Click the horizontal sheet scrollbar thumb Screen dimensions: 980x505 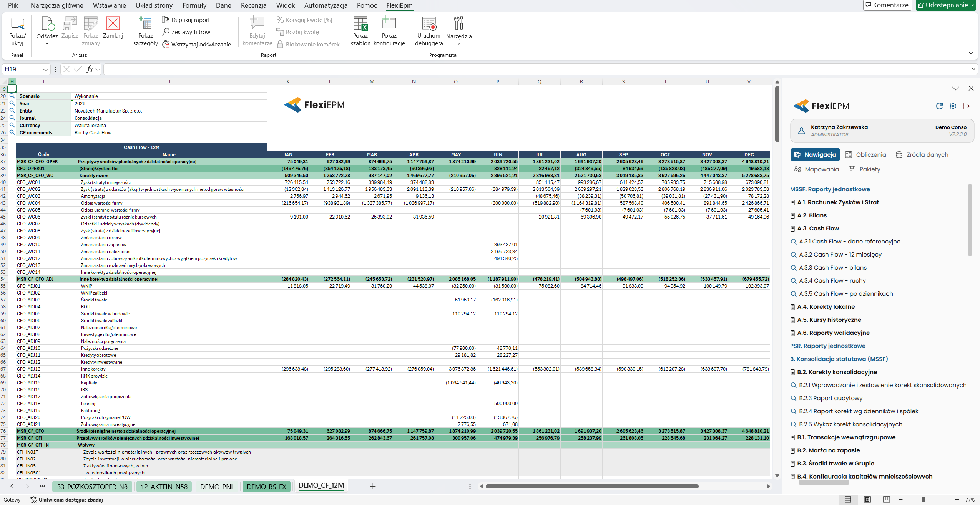tap(592, 486)
